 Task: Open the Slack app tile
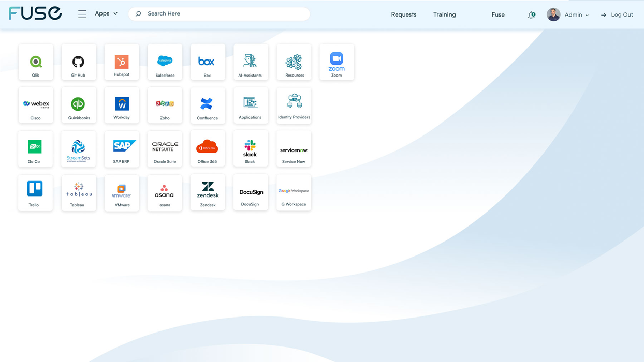(x=251, y=148)
